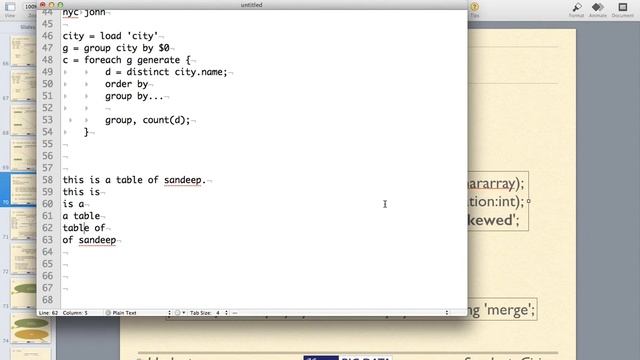Click line number 68 in the gutter

point(47,300)
